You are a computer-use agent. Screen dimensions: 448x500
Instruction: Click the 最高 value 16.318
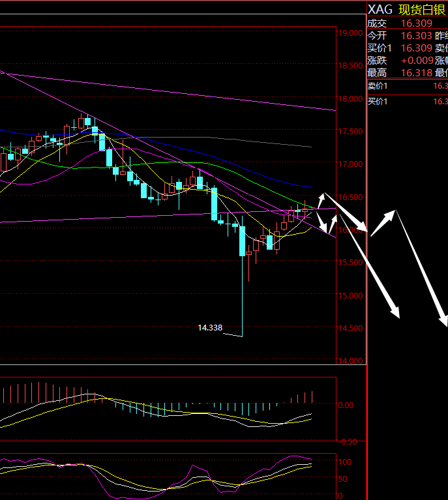[417, 73]
